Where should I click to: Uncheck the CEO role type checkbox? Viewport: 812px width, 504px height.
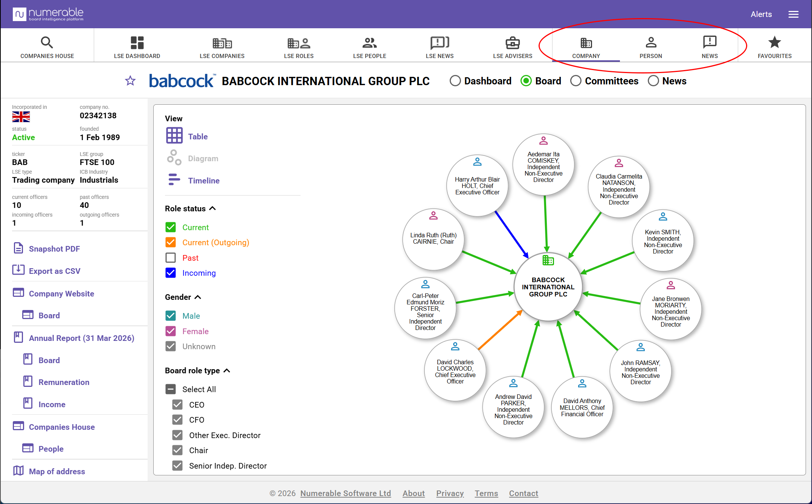(x=177, y=405)
